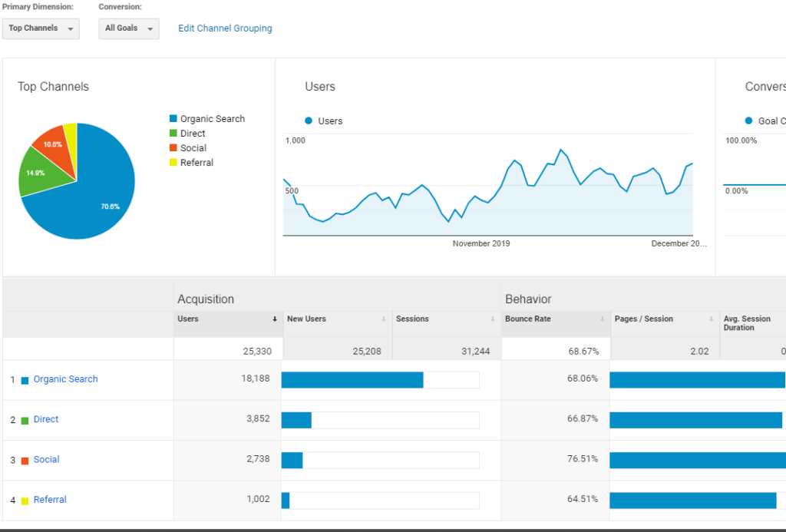The height and width of the screenshot is (532, 786).
Task: Open the Direct channel row link
Action: 46,419
